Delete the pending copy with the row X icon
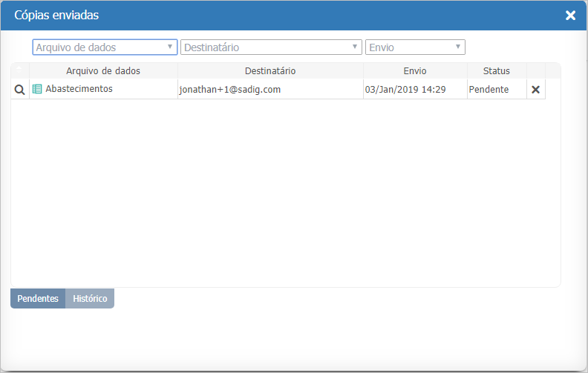The image size is (588, 373). [x=535, y=89]
